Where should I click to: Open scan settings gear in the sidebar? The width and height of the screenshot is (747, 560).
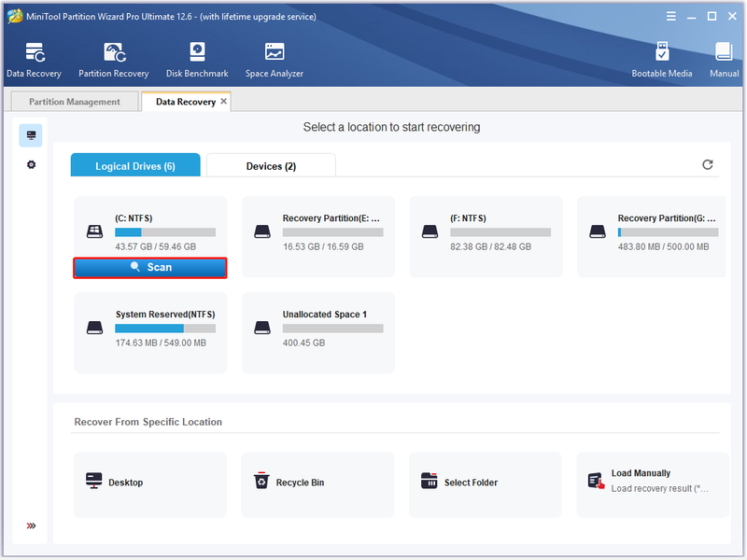[x=31, y=165]
